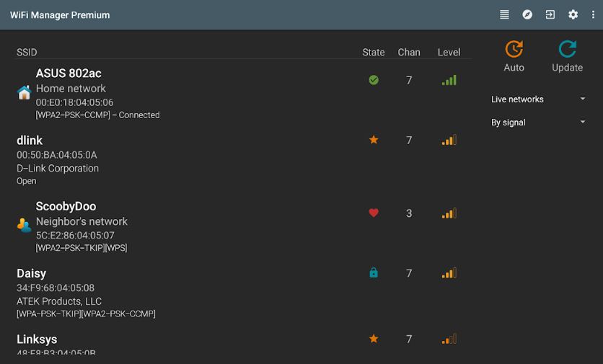Click MAC address 5C:E2:86:04:05:07
The width and height of the screenshot is (603, 364).
(x=75, y=235)
